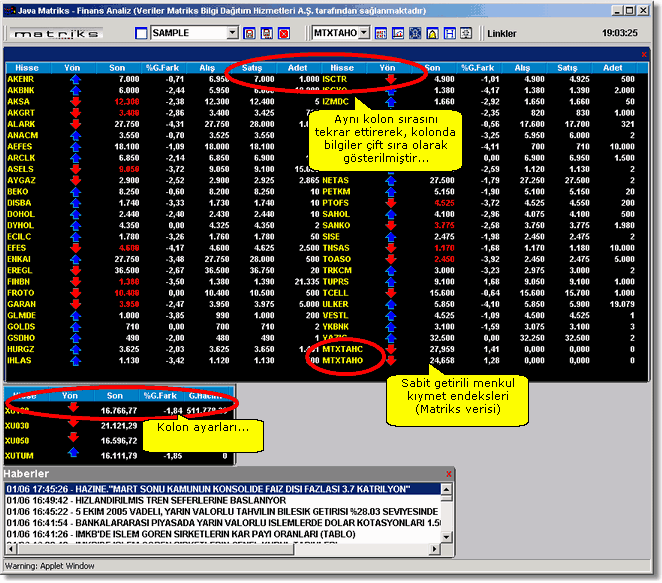Click the last toolbar icon before Linkler
662x583 pixels.
[x=464, y=33]
